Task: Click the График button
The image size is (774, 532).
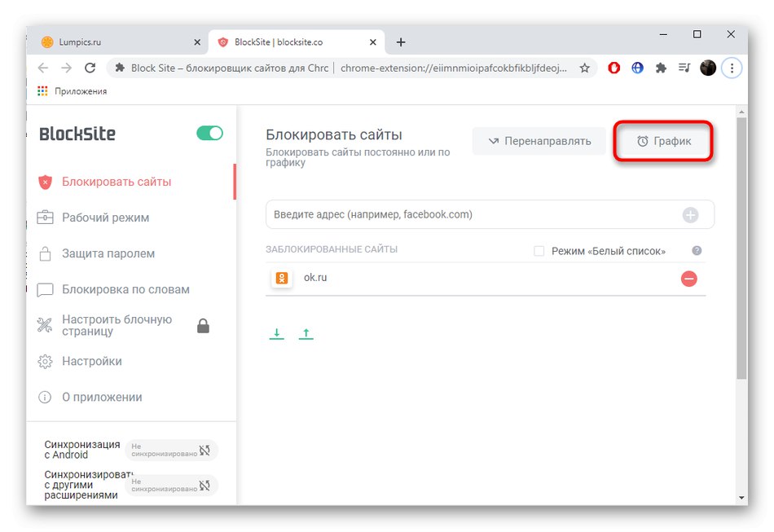Action: (x=663, y=140)
